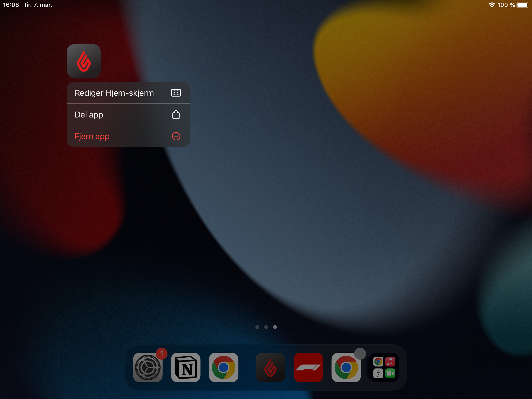This screenshot has height=399, width=532.
Task: Select Fjern app to remove the app
Action: 128,136
